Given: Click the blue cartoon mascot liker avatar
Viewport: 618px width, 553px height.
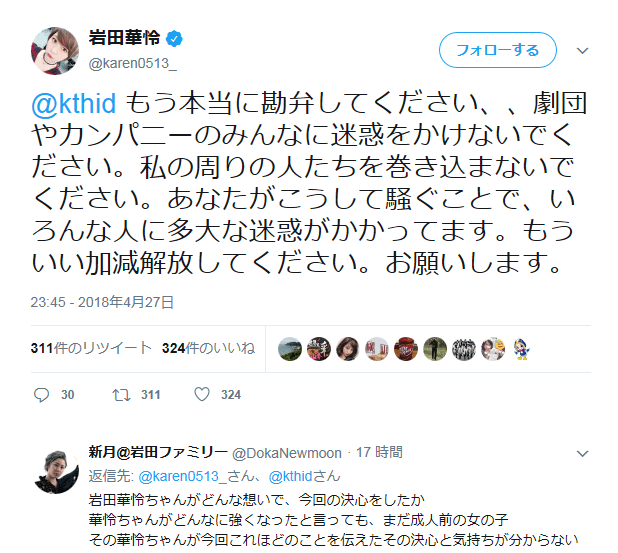Looking at the screenshot, I should coord(521,349).
